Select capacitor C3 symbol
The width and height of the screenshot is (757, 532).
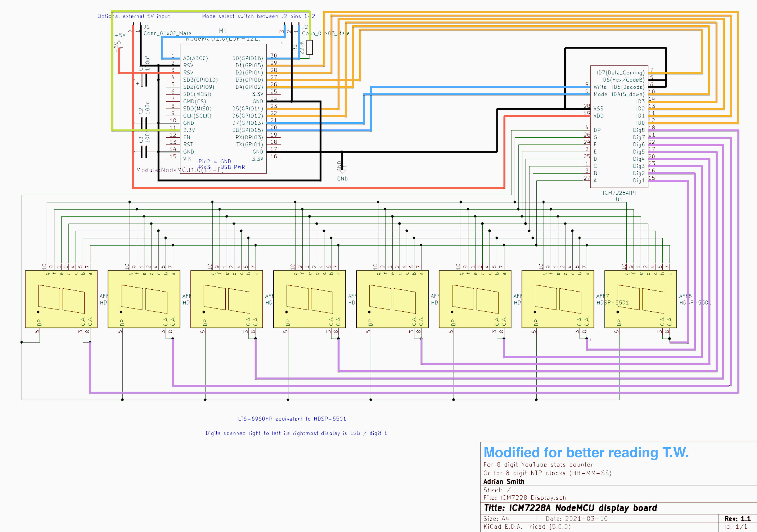144,151
